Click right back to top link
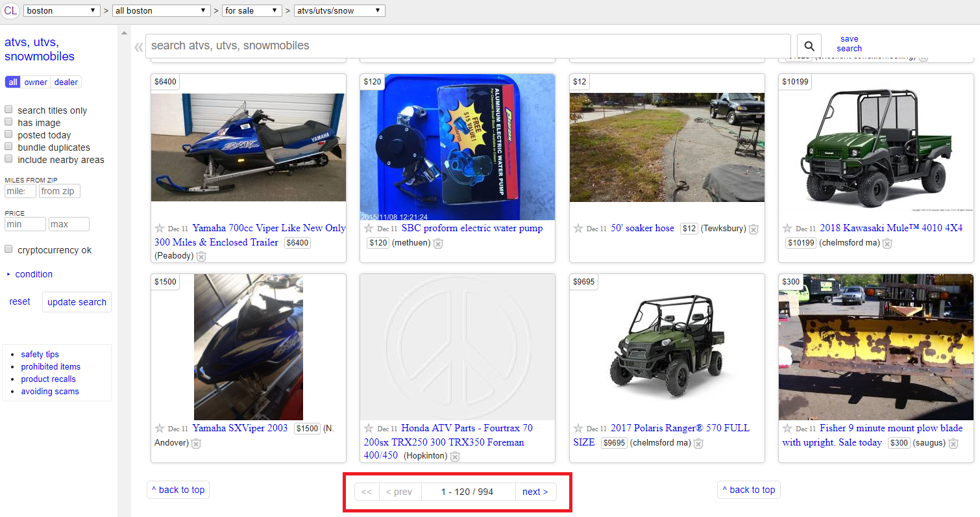Screen dimensions: 980x517 749,490
